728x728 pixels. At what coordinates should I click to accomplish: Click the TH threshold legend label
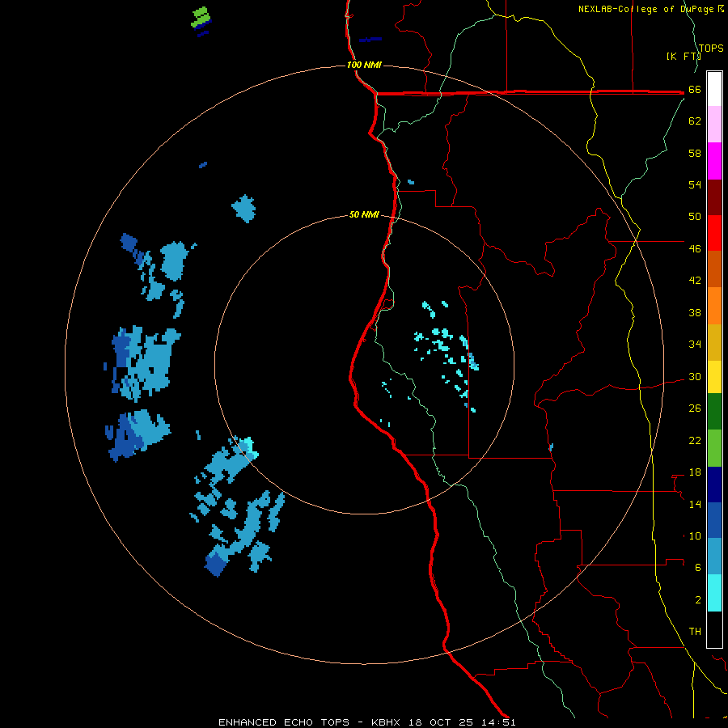[x=695, y=632]
